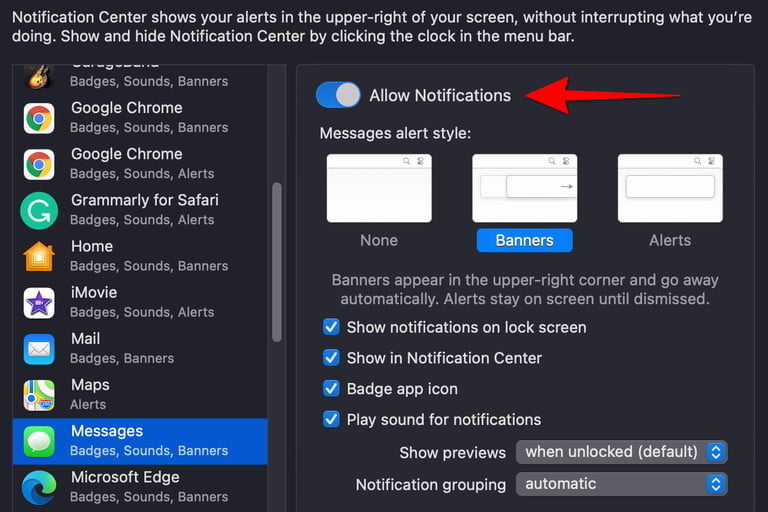The width and height of the screenshot is (768, 512).
Task: Select the Messages speech bubble icon
Action: (x=39, y=440)
